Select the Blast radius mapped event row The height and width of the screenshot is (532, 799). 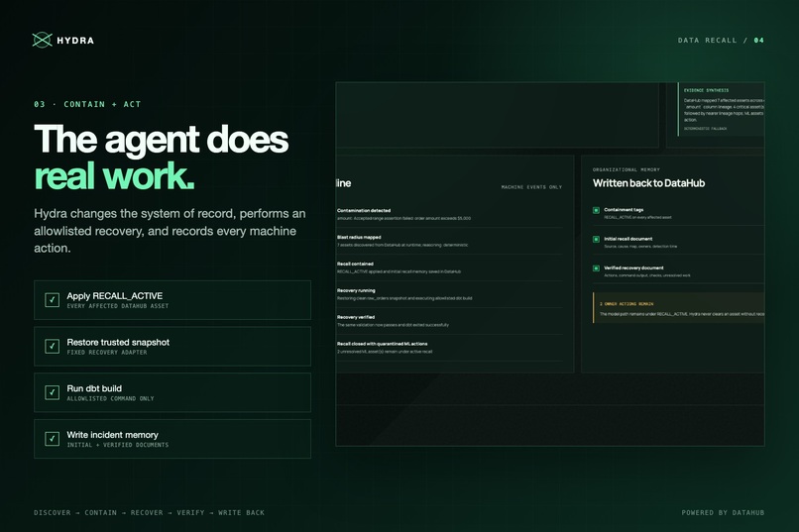click(x=449, y=241)
